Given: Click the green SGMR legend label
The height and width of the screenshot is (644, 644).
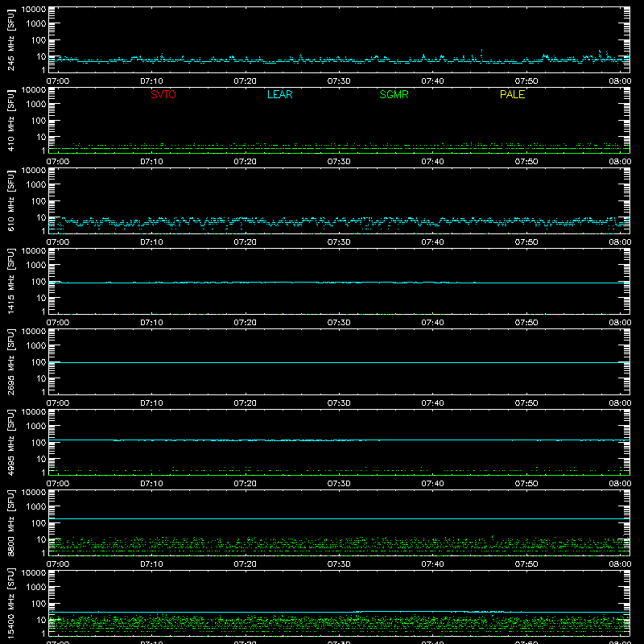Looking at the screenshot, I should [x=394, y=94].
